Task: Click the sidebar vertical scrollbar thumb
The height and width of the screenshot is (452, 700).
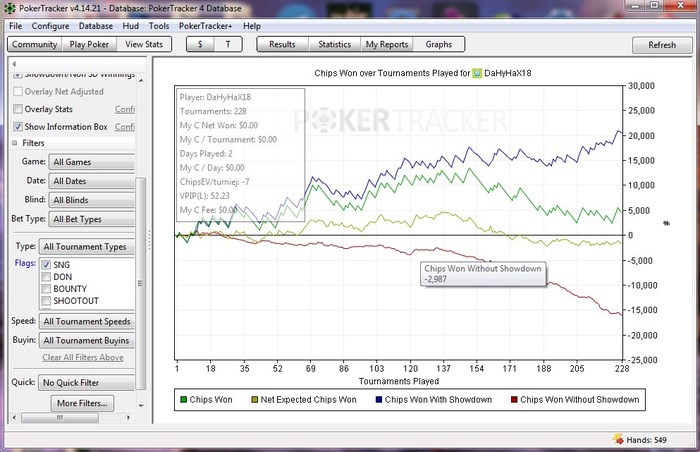Action: [x=141, y=283]
